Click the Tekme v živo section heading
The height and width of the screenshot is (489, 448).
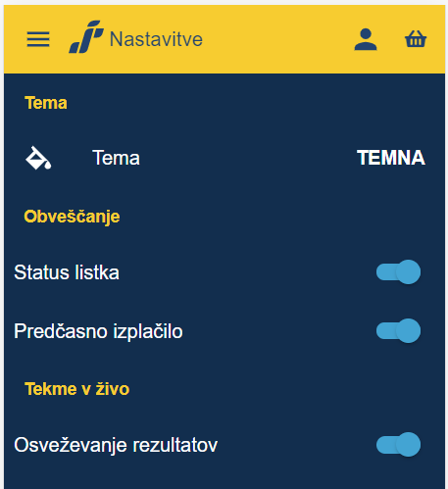[x=77, y=389]
